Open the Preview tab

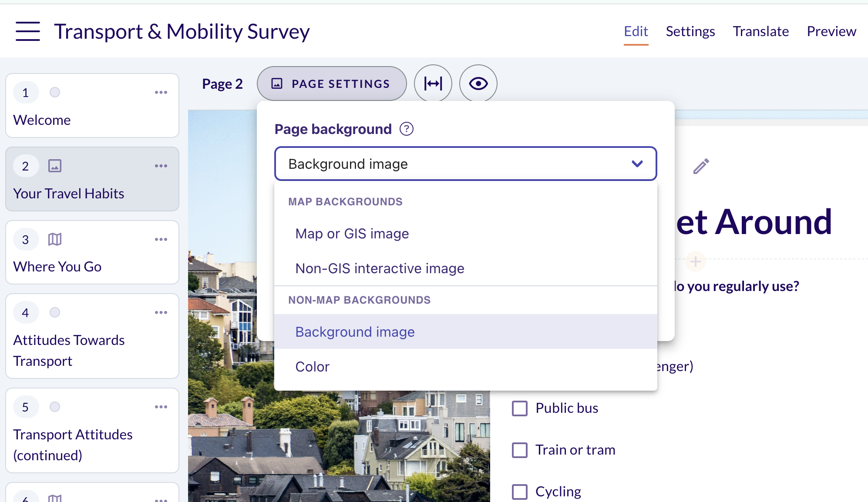click(831, 31)
